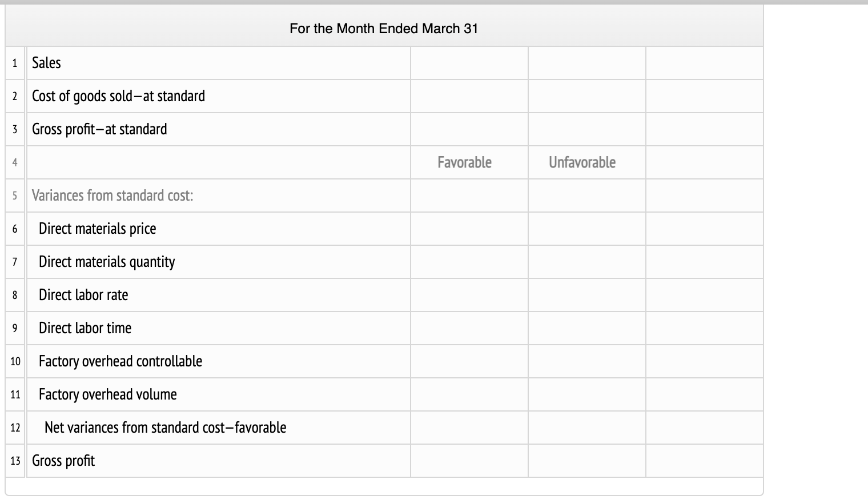This screenshot has height=503, width=868.
Task: Select the final amount cell beside Gross profit
Action: (704, 461)
